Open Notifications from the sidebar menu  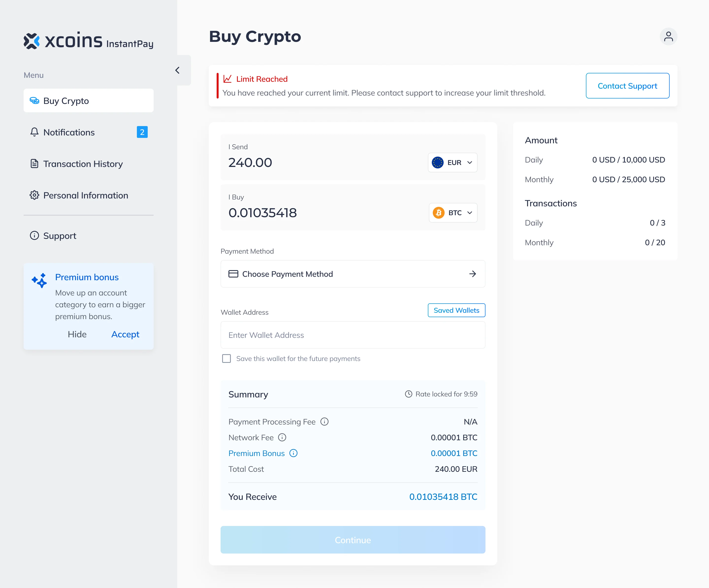(88, 132)
